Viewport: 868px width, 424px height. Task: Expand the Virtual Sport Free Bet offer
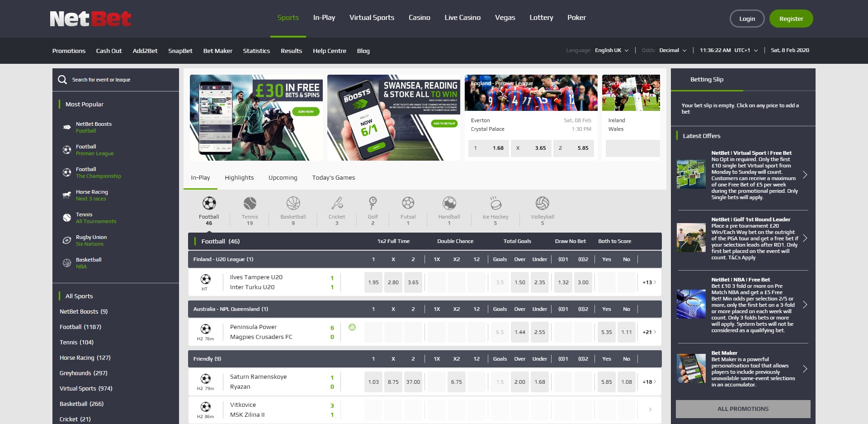[x=805, y=175]
